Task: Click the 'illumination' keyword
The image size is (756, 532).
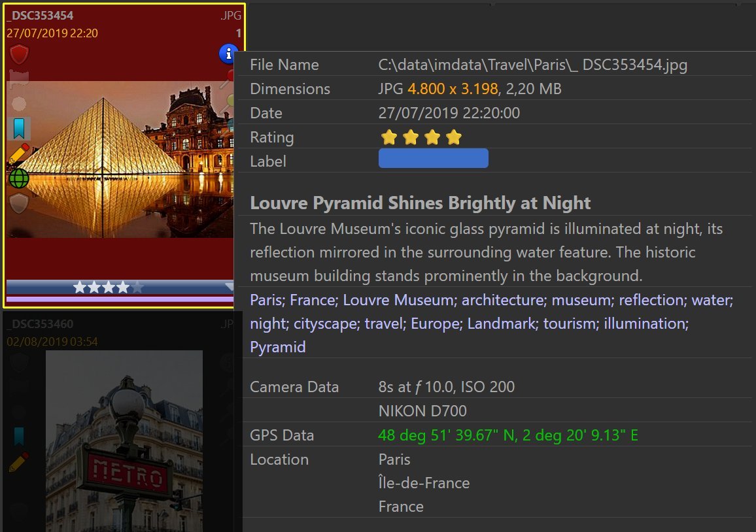Action: (x=645, y=324)
